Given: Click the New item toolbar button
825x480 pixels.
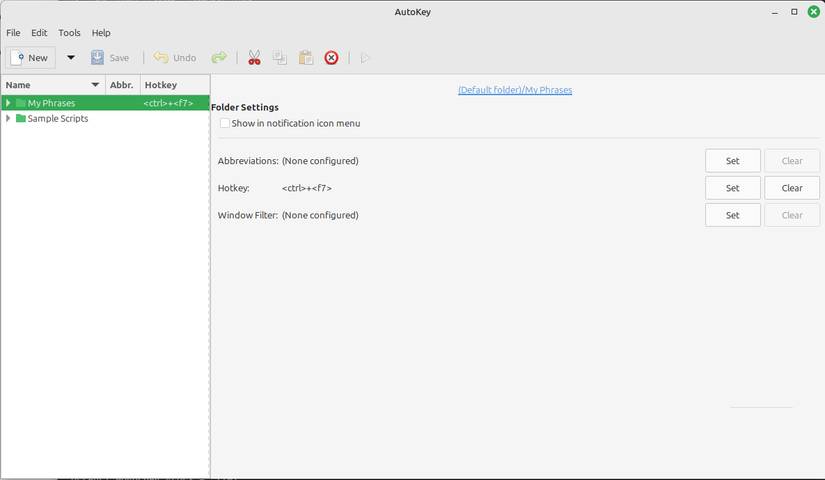Looking at the screenshot, I should [30, 58].
